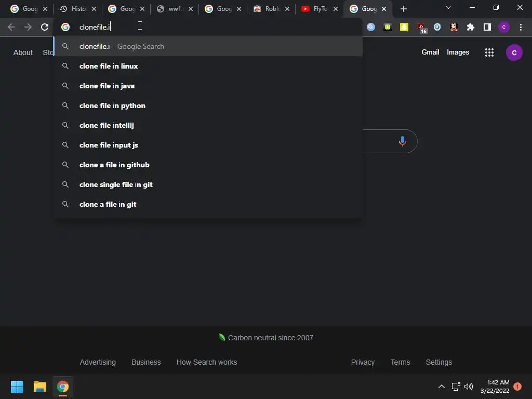Reload the page with the refresh icon
The width and height of the screenshot is (532, 399).
[45, 27]
